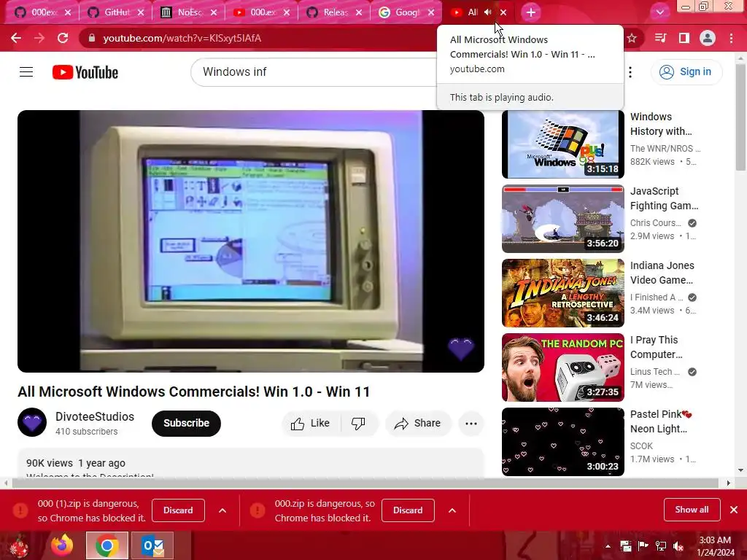Image resolution: width=747 pixels, height=560 pixels.
Task: Click the vertical page scrollbar thumb
Action: coord(740,117)
